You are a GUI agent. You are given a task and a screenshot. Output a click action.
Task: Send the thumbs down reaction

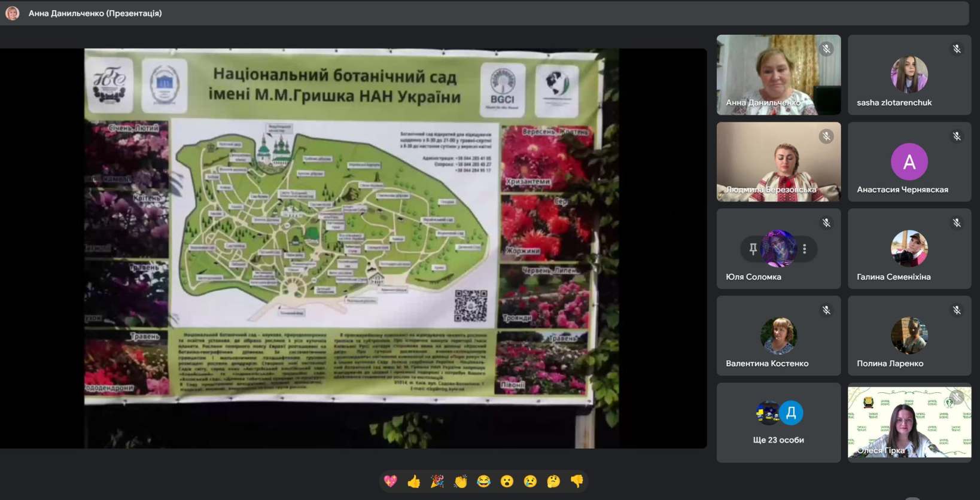577,481
